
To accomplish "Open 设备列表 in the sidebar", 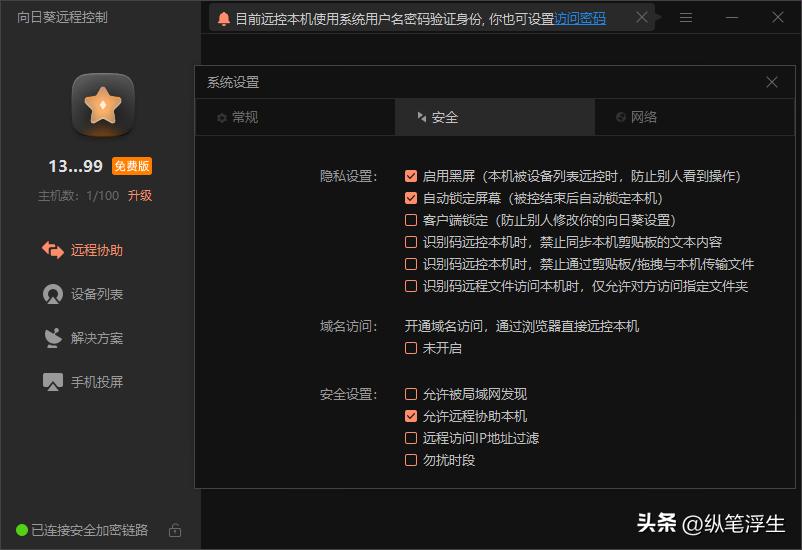I will [x=82, y=294].
